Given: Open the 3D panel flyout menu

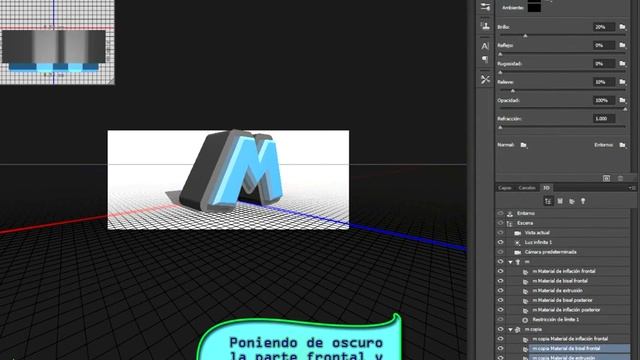Looking at the screenshot, I should tap(631, 188).
